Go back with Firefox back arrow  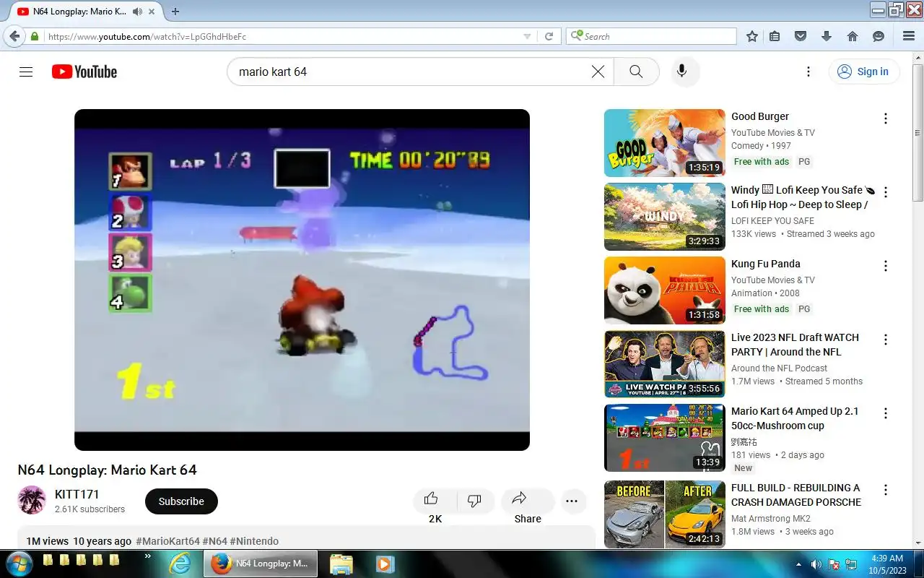coord(14,36)
